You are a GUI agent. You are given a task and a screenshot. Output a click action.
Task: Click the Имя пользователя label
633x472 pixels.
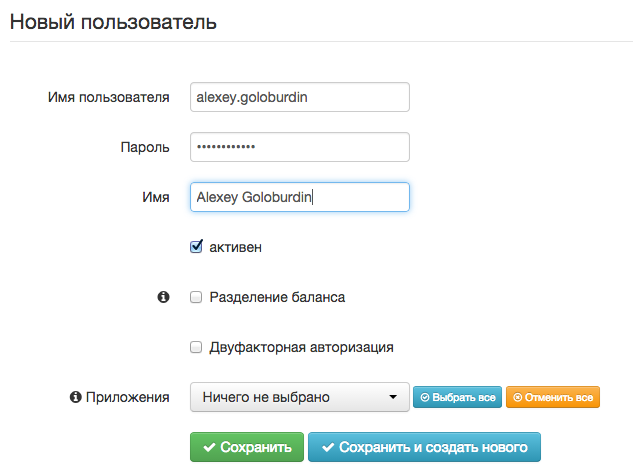coord(109,97)
